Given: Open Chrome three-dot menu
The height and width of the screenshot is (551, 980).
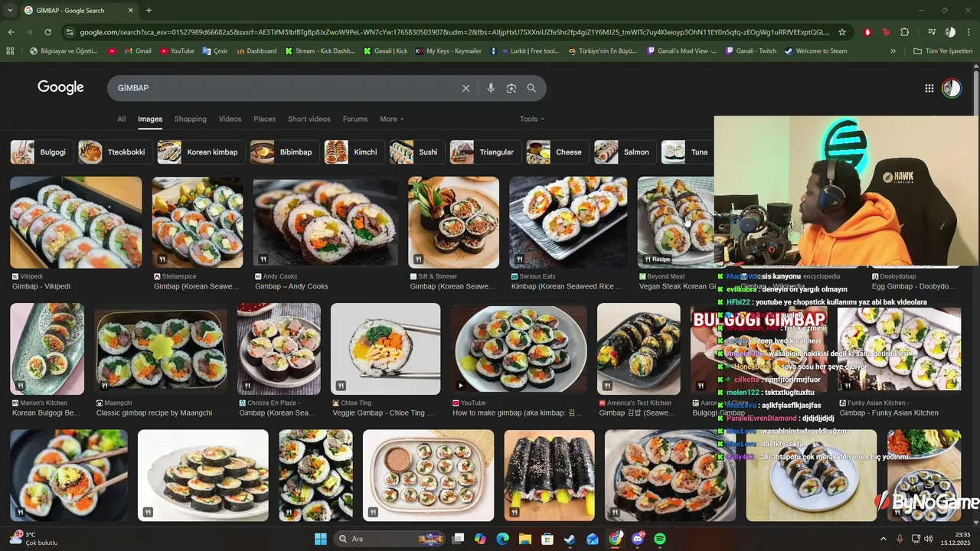Looking at the screenshot, I should click(969, 32).
